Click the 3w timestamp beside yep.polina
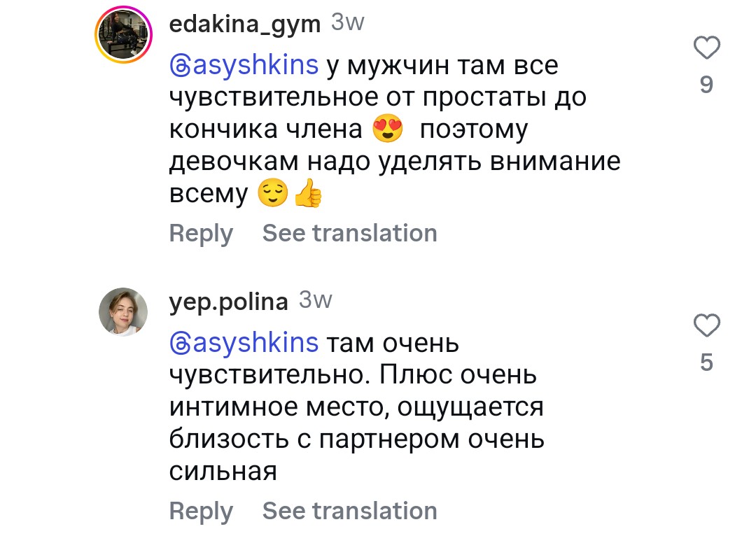 [x=315, y=301]
